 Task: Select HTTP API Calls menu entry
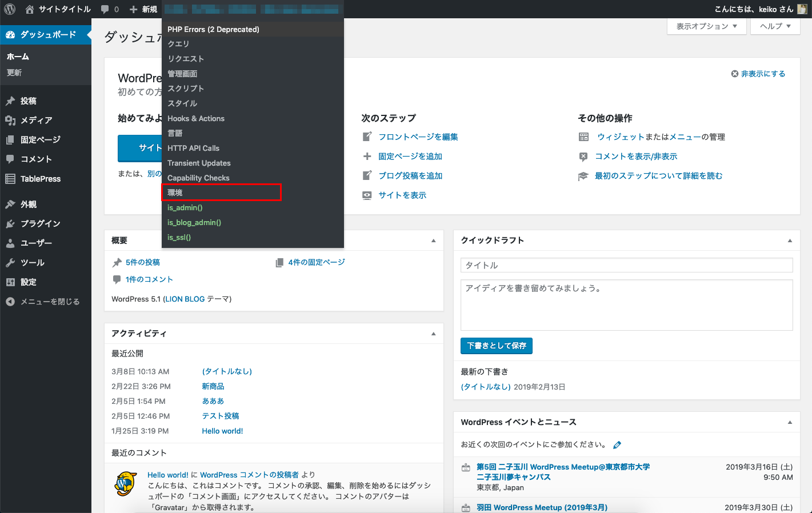253,148
